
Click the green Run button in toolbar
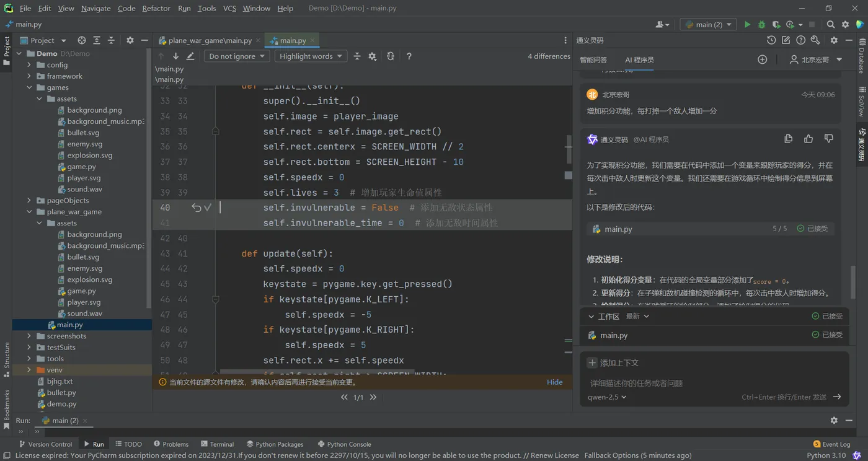747,25
